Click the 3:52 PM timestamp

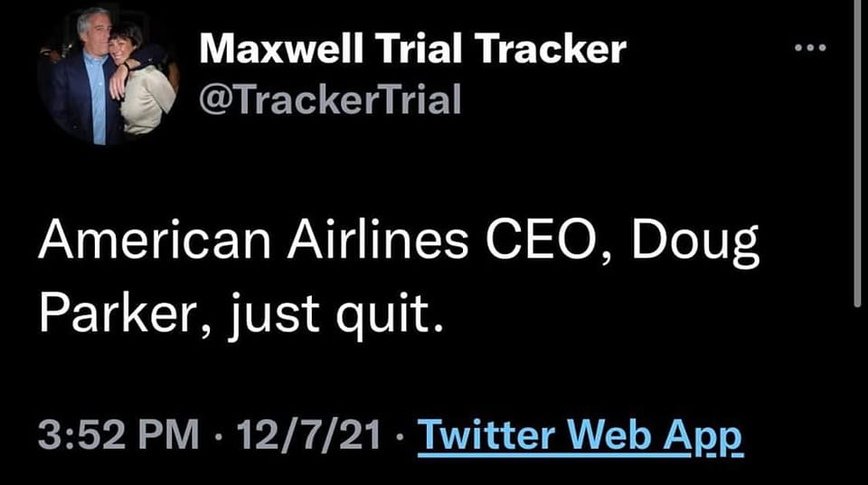pyautogui.click(x=118, y=436)
